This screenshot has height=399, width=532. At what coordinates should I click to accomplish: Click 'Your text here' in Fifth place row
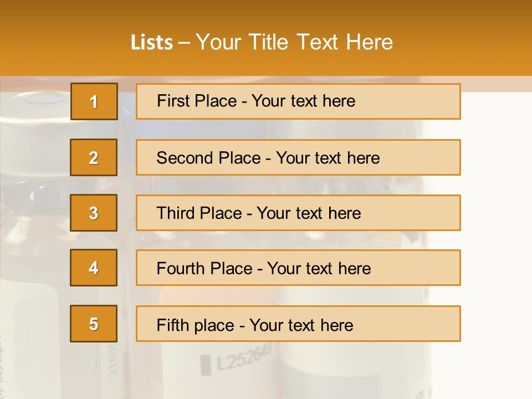click(301, 325)
